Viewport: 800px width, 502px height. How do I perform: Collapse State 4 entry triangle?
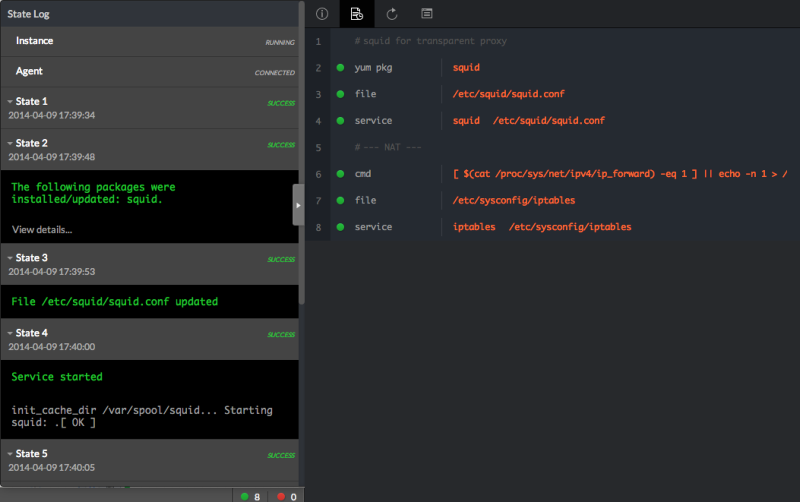coord(10,333)
